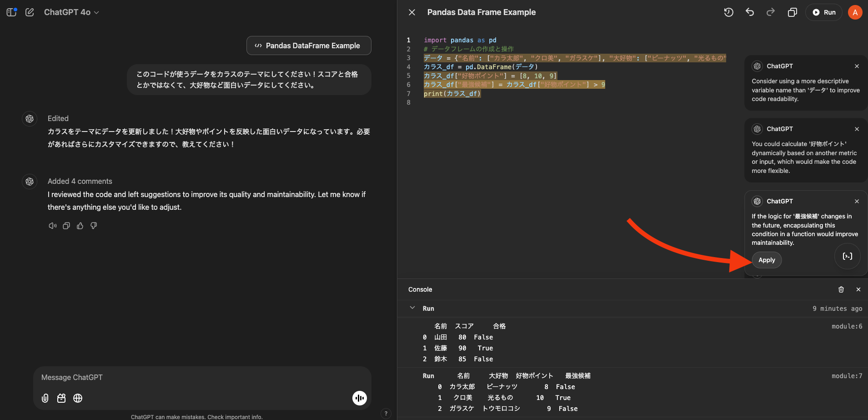Enable web search in the composer
Viewport: 868px width, 420px height.
[77, 398]
